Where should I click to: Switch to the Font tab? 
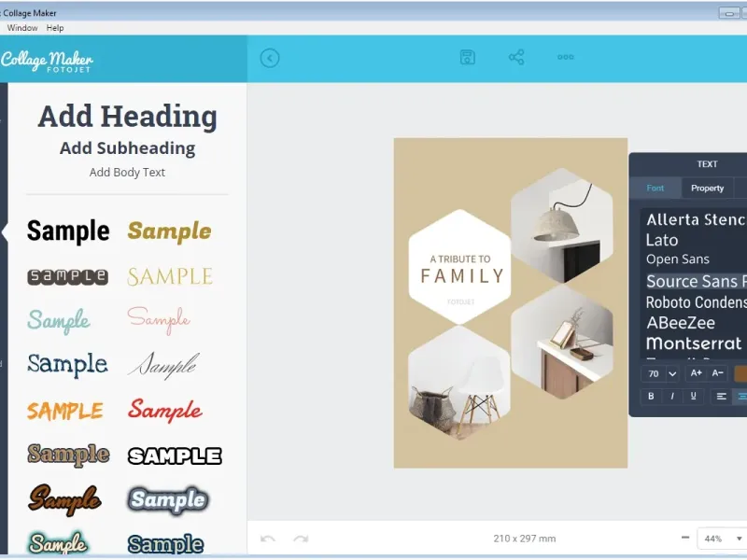click(655, 189)
